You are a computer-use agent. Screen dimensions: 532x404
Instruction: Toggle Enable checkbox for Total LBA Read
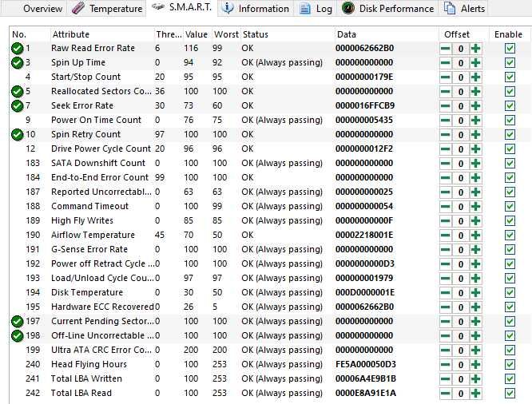pos(510,393)
